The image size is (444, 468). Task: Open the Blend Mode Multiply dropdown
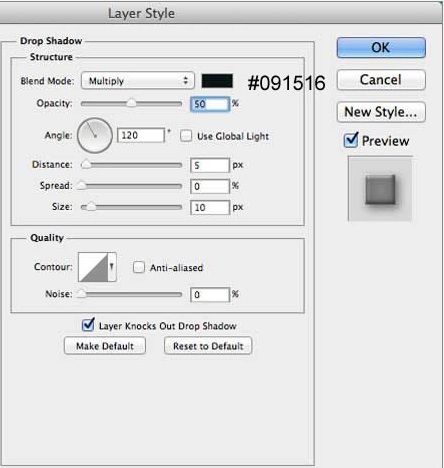coord(138,81)
